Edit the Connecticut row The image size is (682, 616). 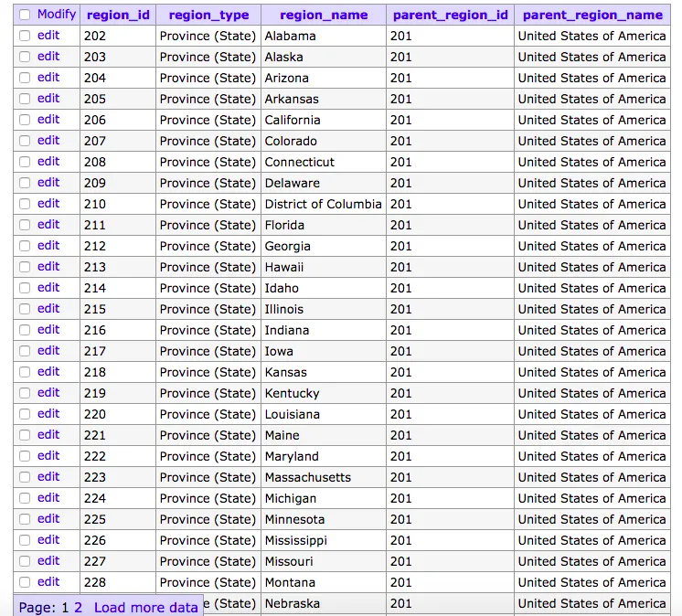click(48, 161)
